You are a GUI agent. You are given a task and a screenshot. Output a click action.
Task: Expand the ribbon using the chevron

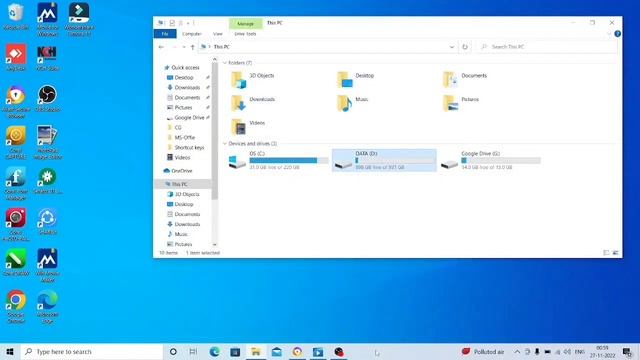coord(609,34)
